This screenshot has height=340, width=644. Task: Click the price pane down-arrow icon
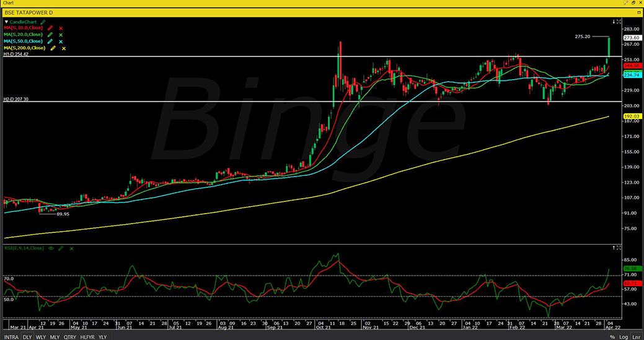pyautogui.click(x=614, y=21)
